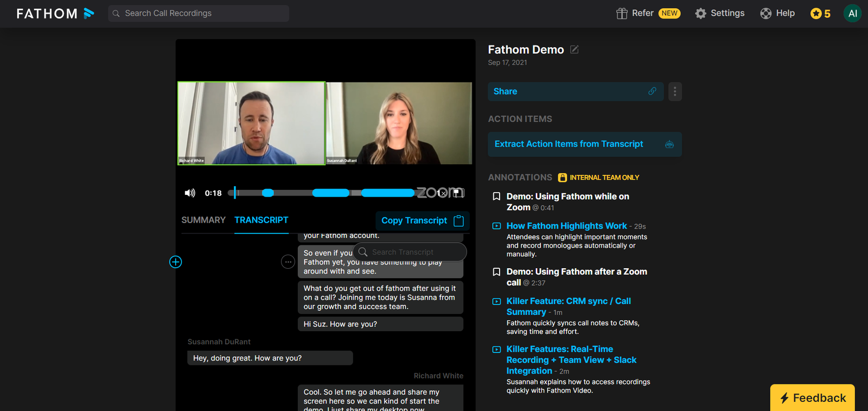Click transcript line "Hi Suz. How are you?"
868x411 pixels.
380,324
